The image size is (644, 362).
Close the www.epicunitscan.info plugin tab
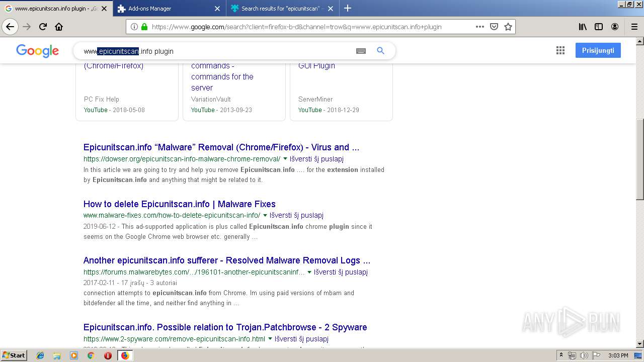tap(104, 9)
